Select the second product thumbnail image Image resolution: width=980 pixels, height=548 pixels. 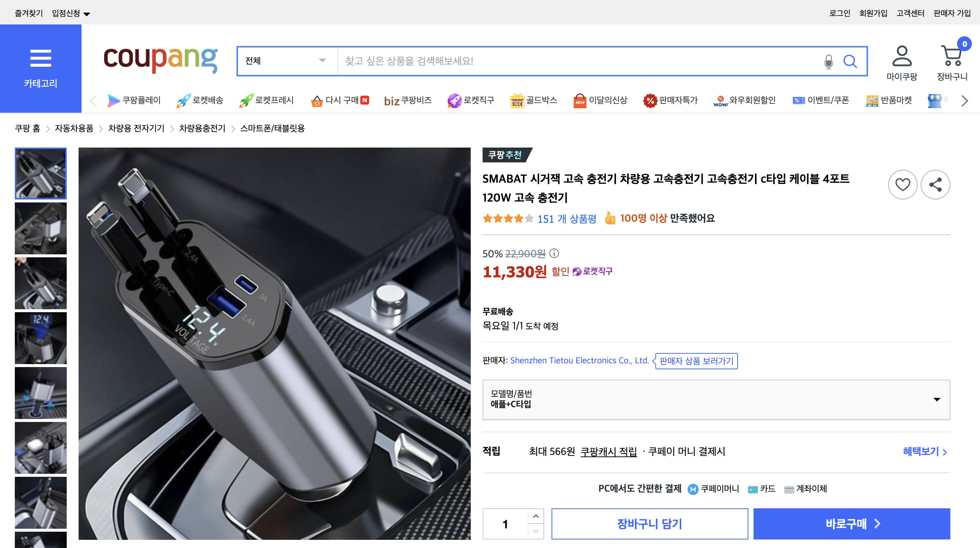[x=40, y=228]
